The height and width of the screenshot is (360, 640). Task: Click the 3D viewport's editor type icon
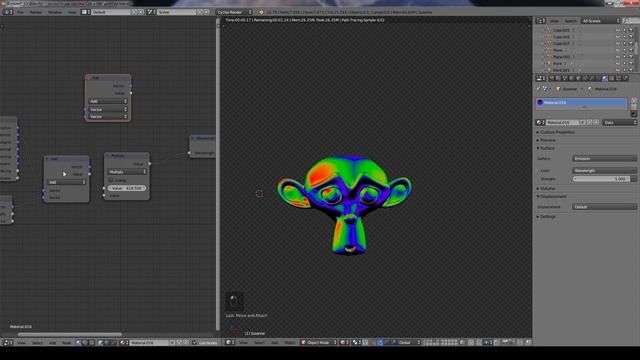coord(229,342)
